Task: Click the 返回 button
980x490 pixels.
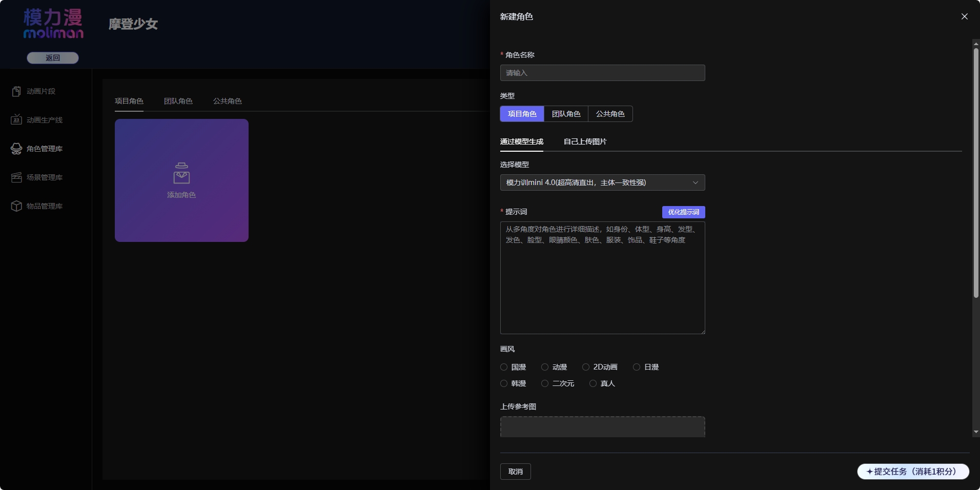Action: 53,58
